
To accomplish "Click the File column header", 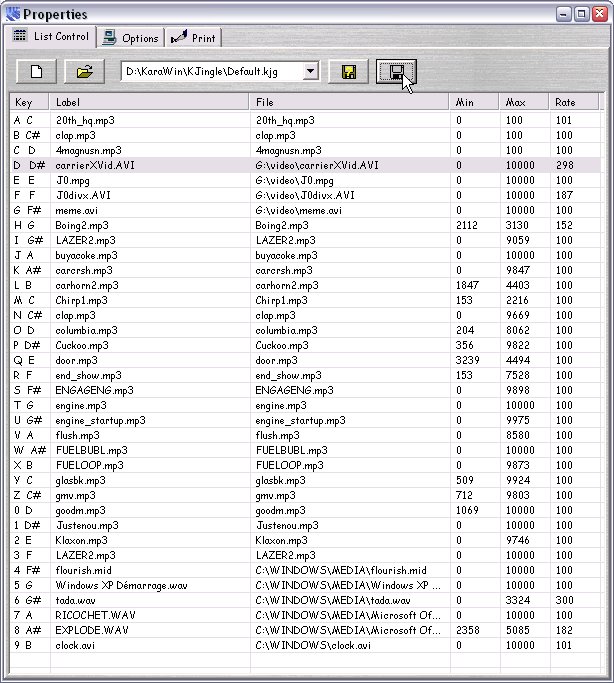I will [348, 102].
